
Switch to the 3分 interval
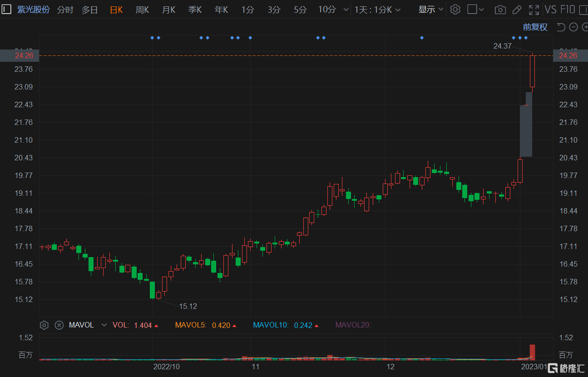coord(274,10)
